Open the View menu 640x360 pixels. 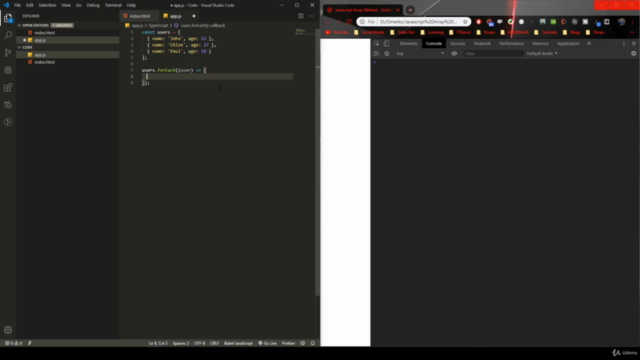[x=66, y=5]
